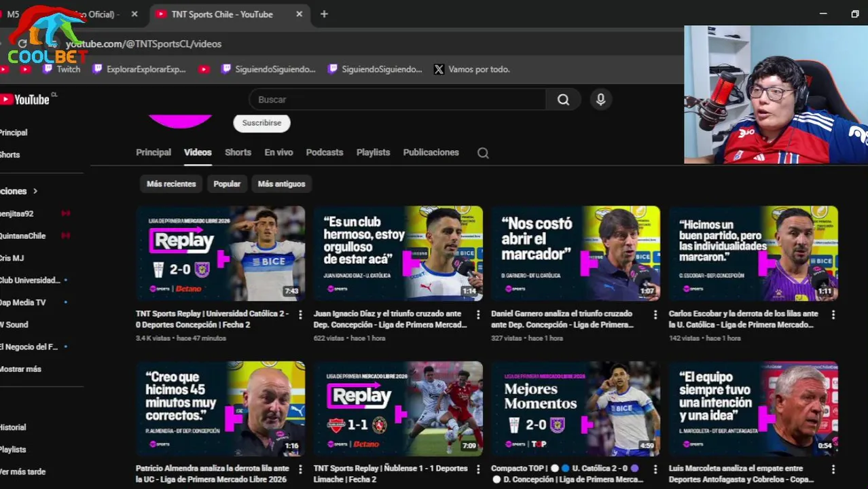This screenshot has height=489, width=868.
Task: Open first SiguiendoSiguiendo bookmark
Action: (269, 69)
